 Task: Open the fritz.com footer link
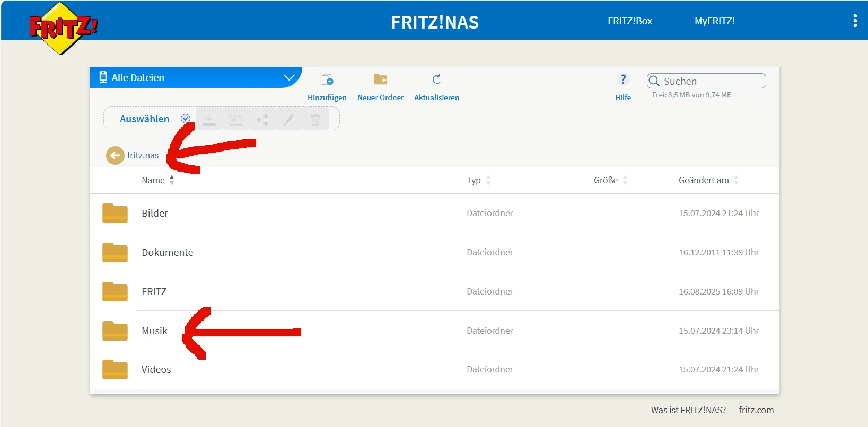point(756,410)
